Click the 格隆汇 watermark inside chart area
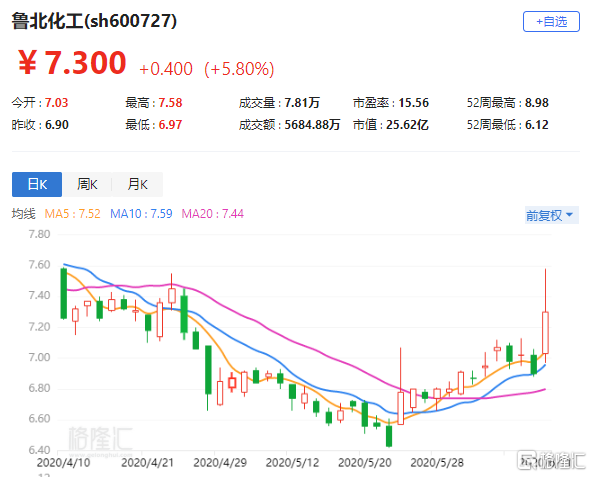Viewport: 592px width, 477px height. tap(100, 439)
